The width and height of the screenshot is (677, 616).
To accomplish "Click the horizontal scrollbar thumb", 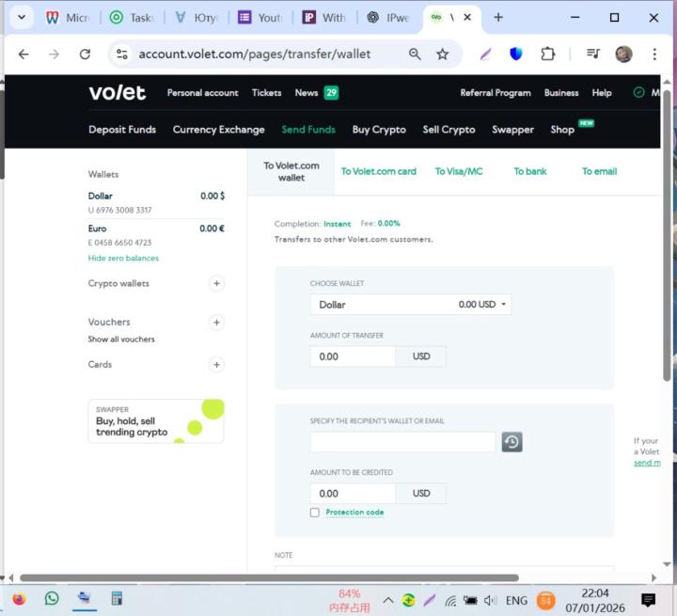I will tap(269, 578).
